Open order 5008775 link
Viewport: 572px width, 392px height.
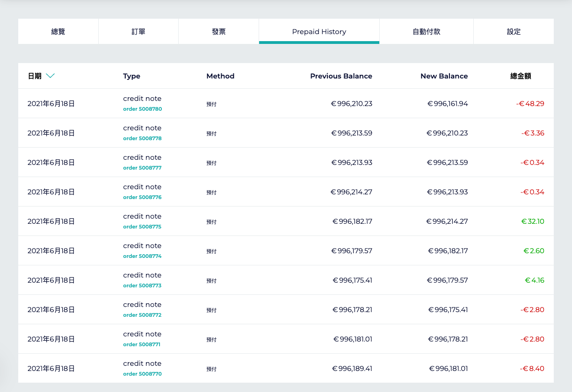[142, 227]
